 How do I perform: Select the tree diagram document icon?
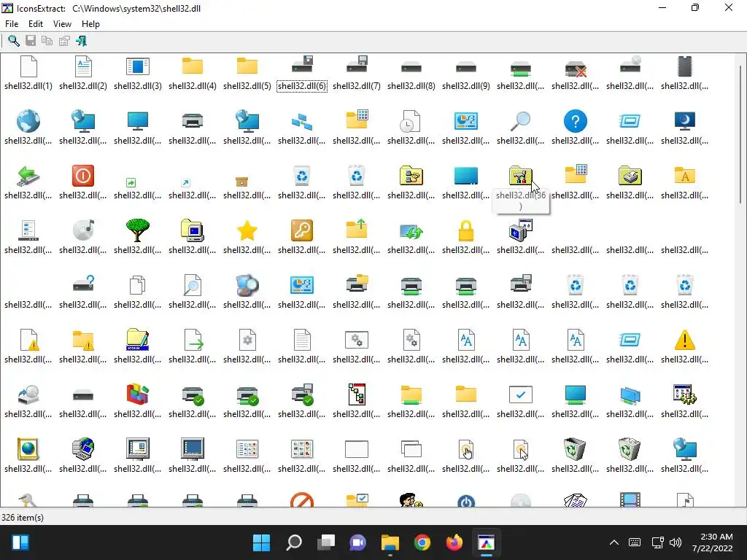(x=356, y=394)
